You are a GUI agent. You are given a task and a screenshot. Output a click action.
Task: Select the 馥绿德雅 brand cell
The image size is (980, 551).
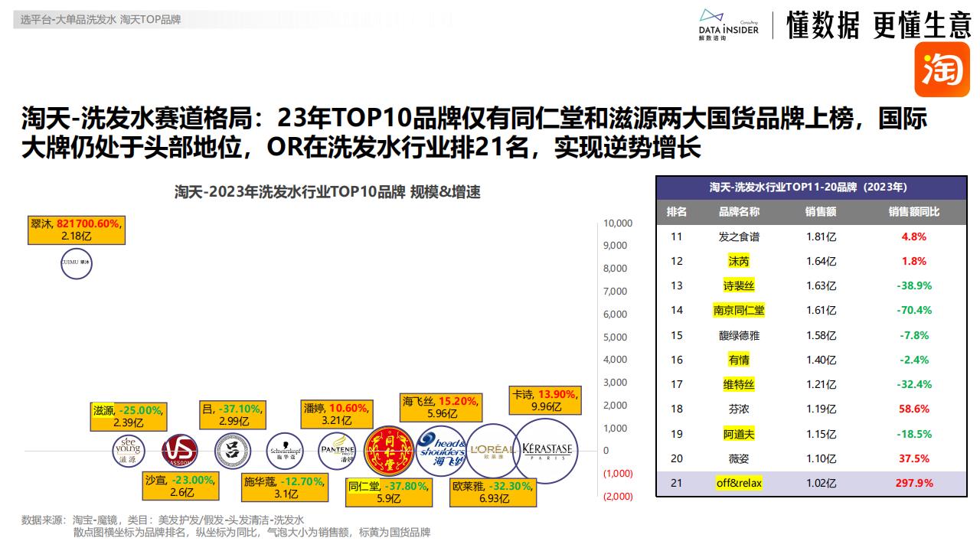click(739, 335)
